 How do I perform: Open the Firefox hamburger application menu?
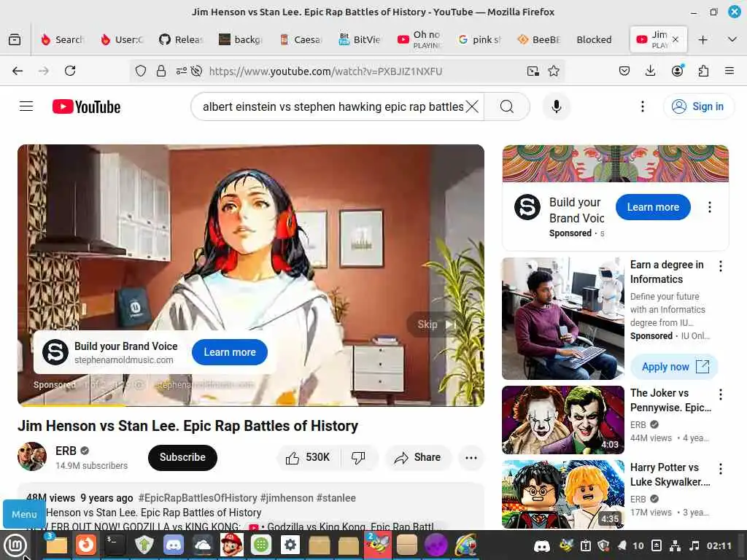pyautogui.click(x=729, y=71)
